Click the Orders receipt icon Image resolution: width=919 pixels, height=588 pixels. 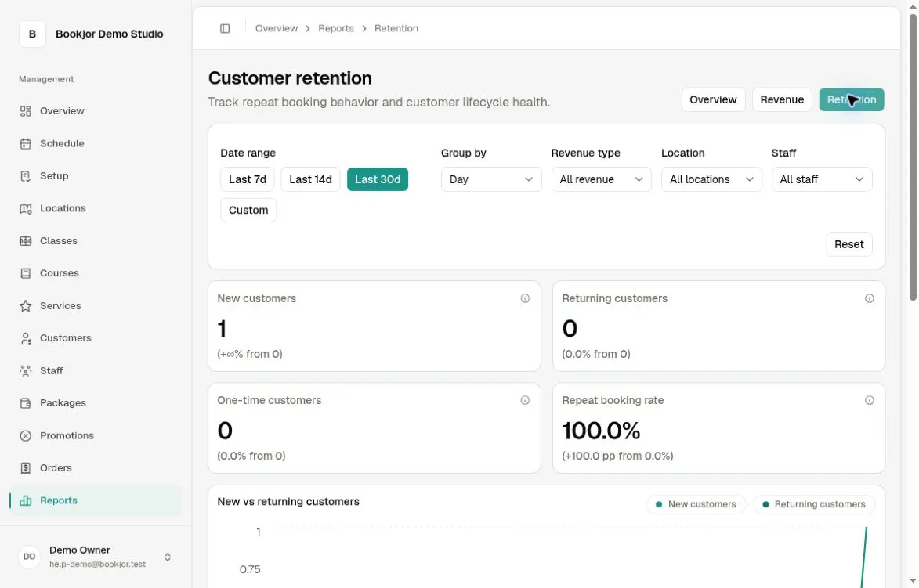25,468
